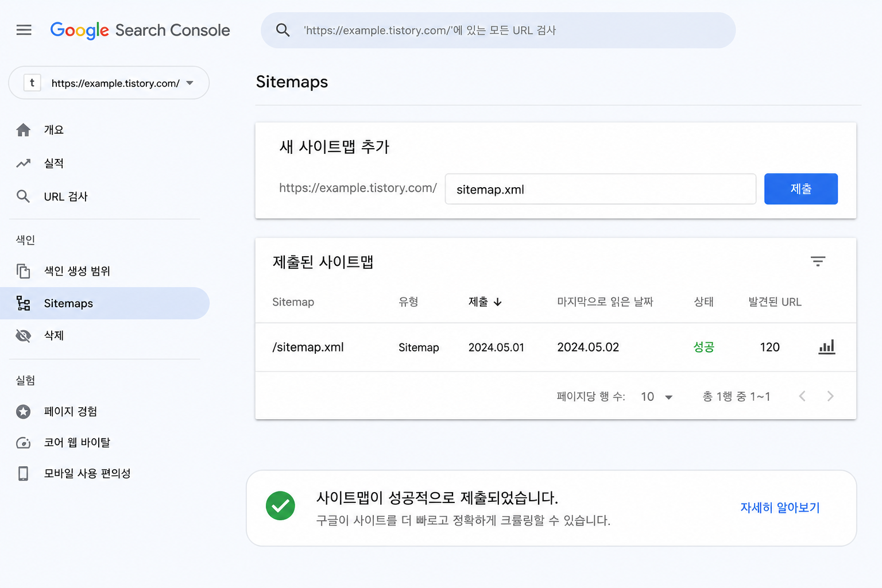Click the 총 1행 중 1~1 pagination text

pos(736,397)
